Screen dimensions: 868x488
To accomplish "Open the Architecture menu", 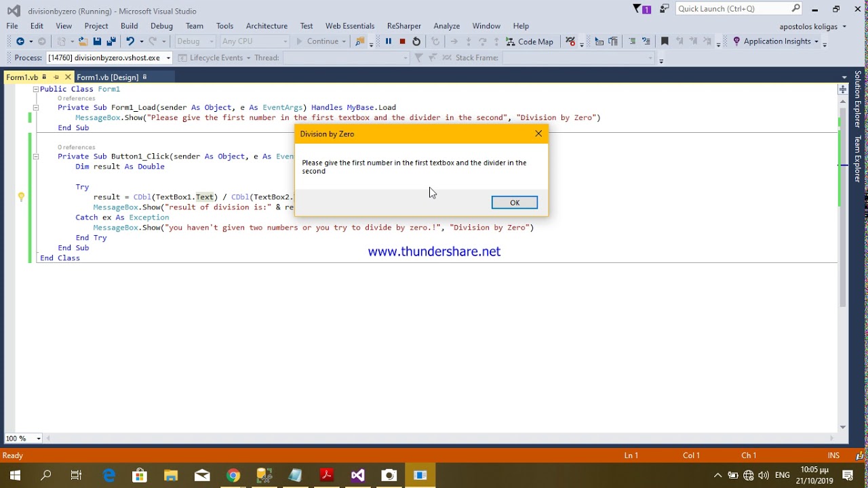I will pos(267,26).
